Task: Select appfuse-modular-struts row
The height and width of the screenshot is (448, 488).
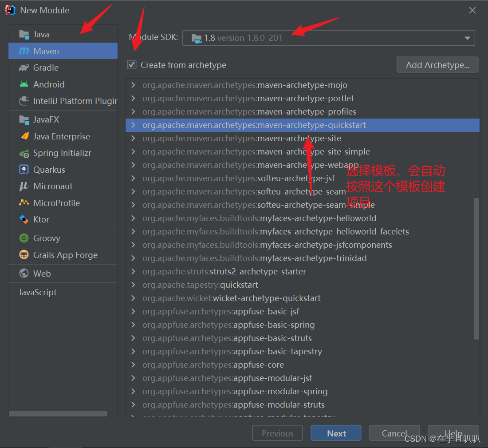Action: coord(303,404)
